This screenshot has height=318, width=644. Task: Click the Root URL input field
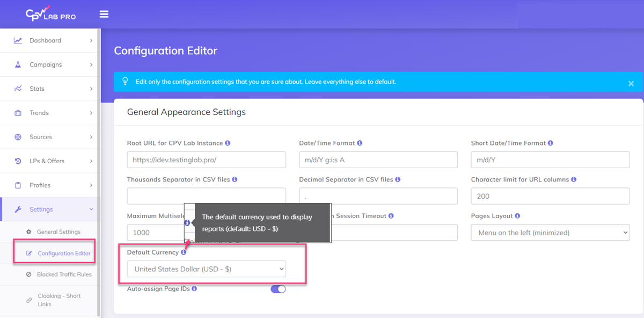click(206, 160)
